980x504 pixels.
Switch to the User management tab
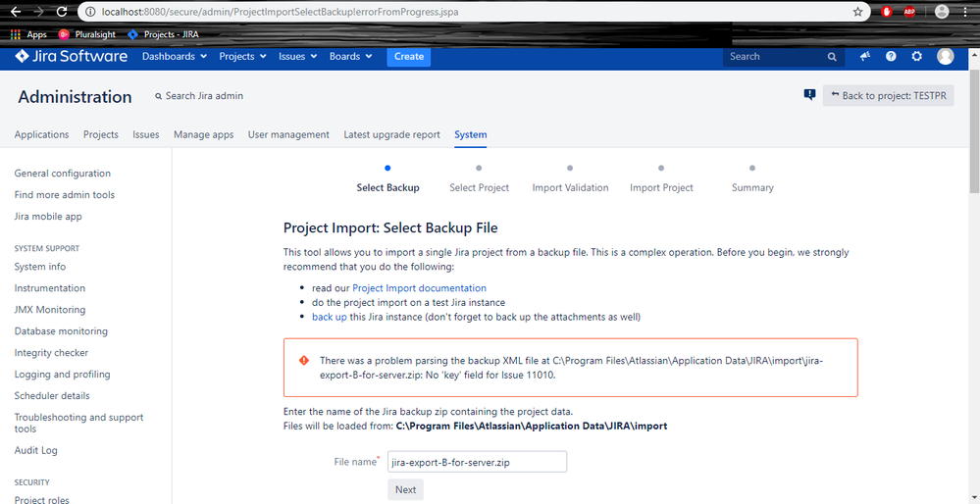(x=288, y=134)
